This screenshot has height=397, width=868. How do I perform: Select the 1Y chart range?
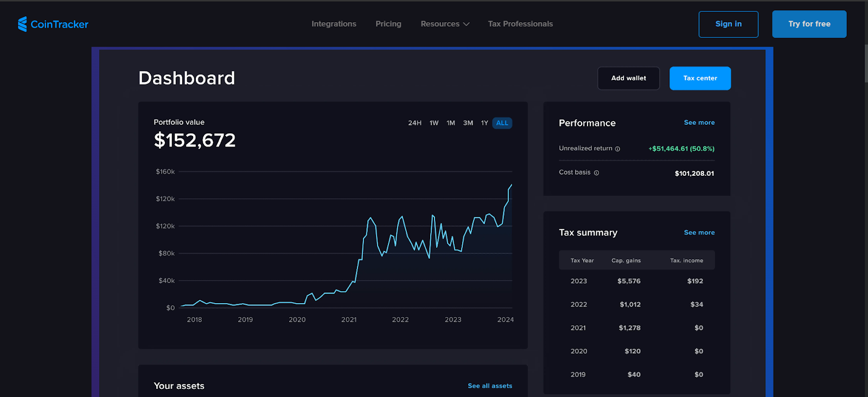484,123
